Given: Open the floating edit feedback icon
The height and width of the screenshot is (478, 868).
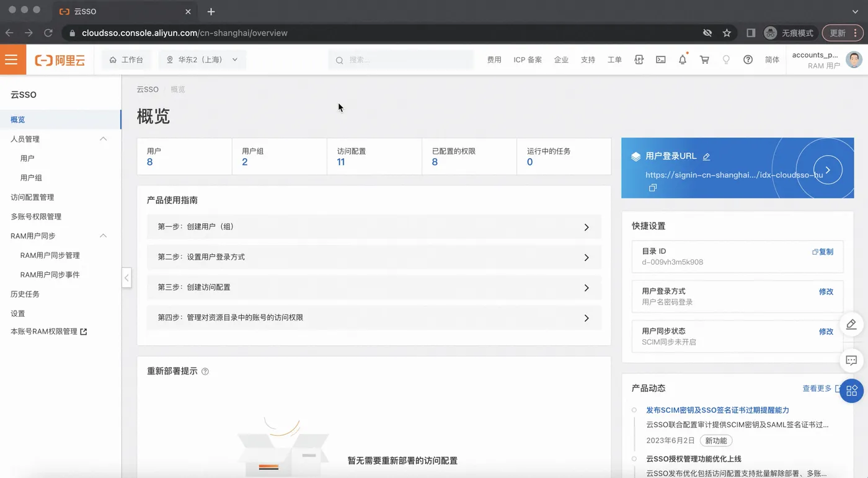Looking at the screenshot, I should pos(851,324).
